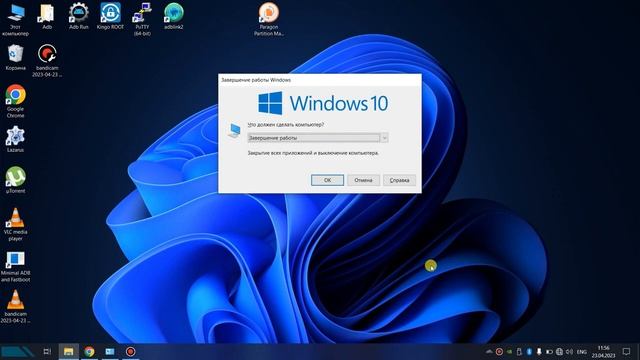Open the Adb folder icon on desktop
This screenshot has width=640, height=360.
tap(47, 16)
